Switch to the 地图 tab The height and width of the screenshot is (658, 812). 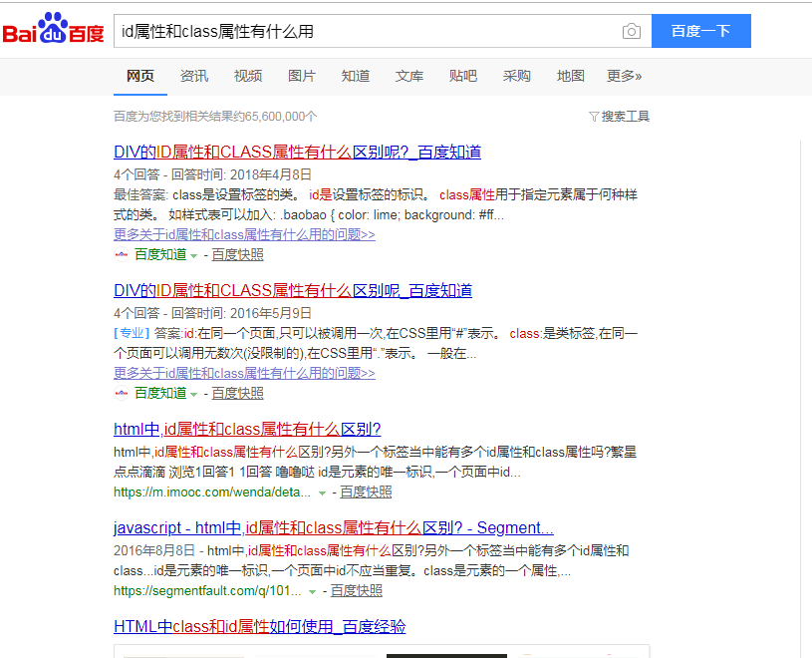(571, 76)
